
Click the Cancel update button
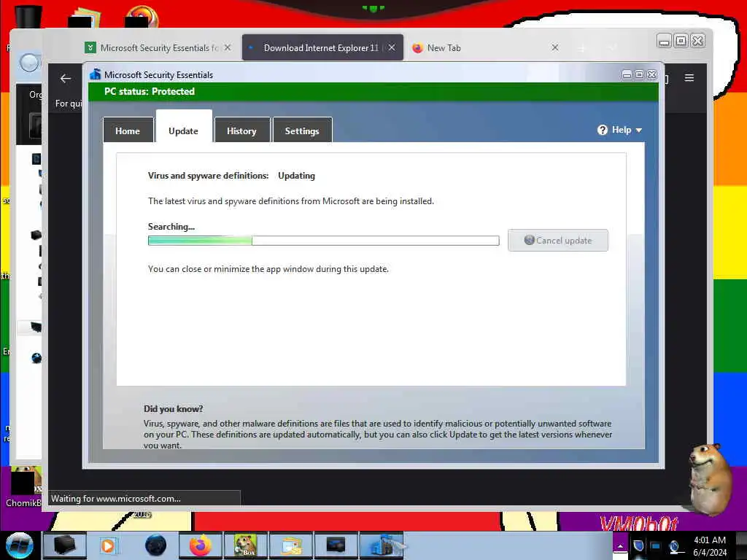coord(557,241)
